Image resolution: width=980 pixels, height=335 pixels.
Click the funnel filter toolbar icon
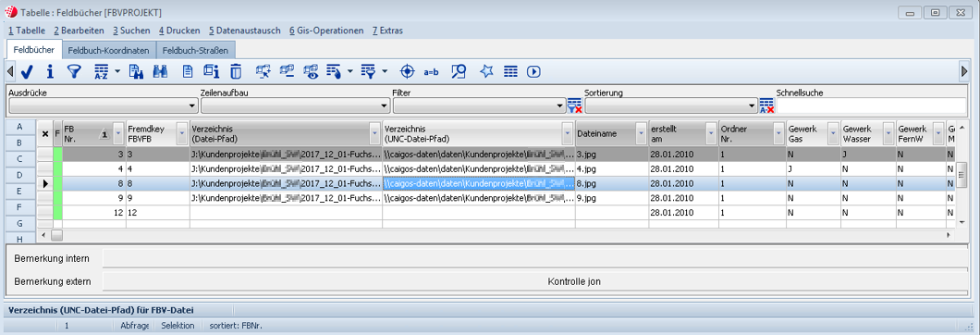(74, 72)
